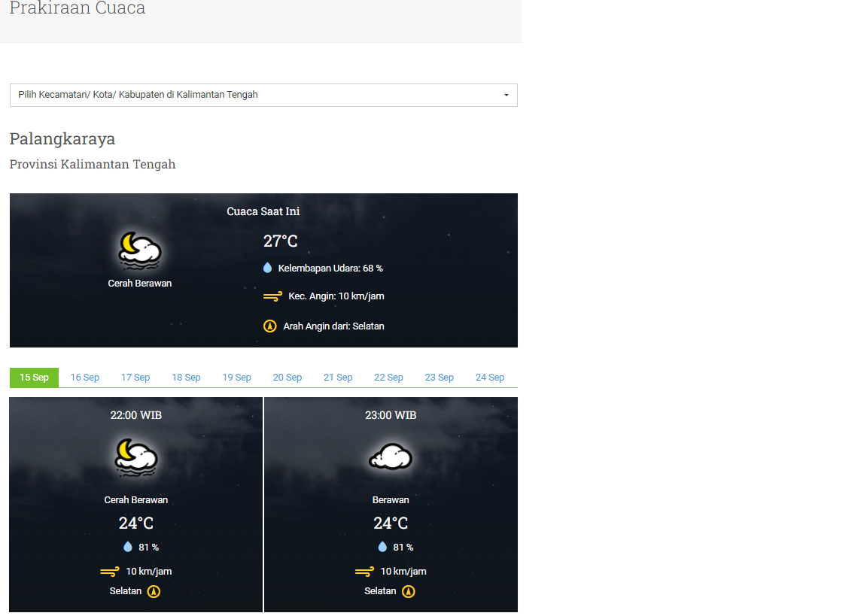Click the 81 % value in 22:00 card
This screenshot has width=867, height=616.
coord(149,548)
